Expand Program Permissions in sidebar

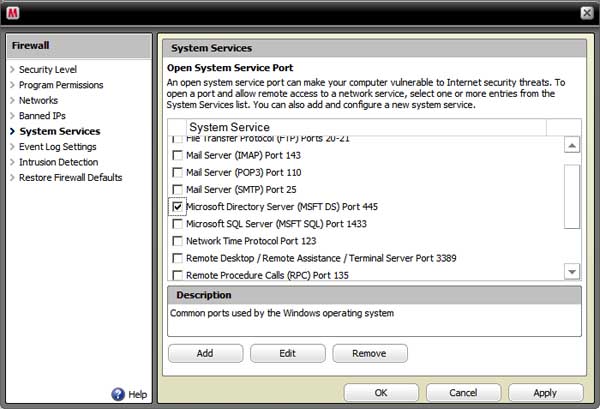point(60,85)
